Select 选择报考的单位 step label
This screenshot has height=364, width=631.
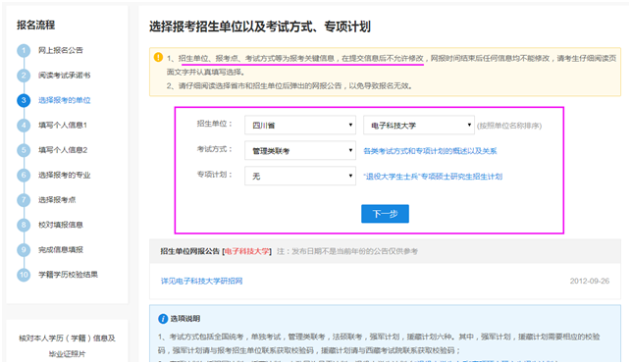pos(65,100)
